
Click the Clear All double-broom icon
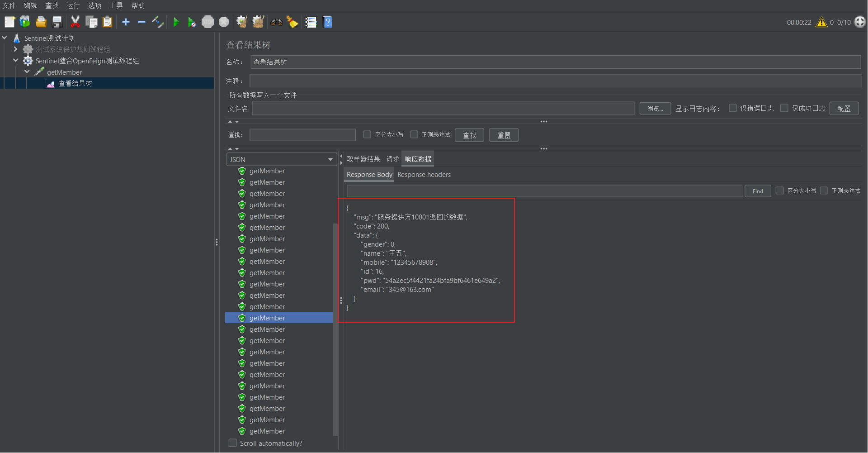point(258,22)
